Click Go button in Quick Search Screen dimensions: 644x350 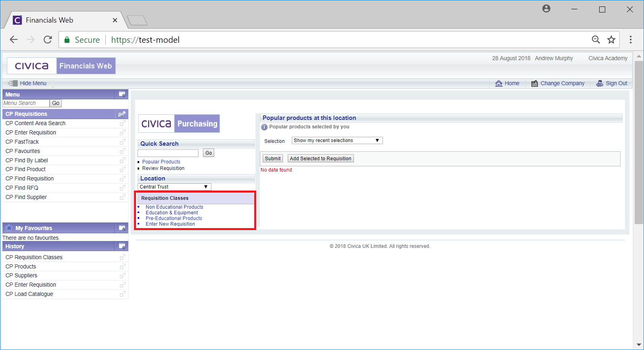coord(209,153)
